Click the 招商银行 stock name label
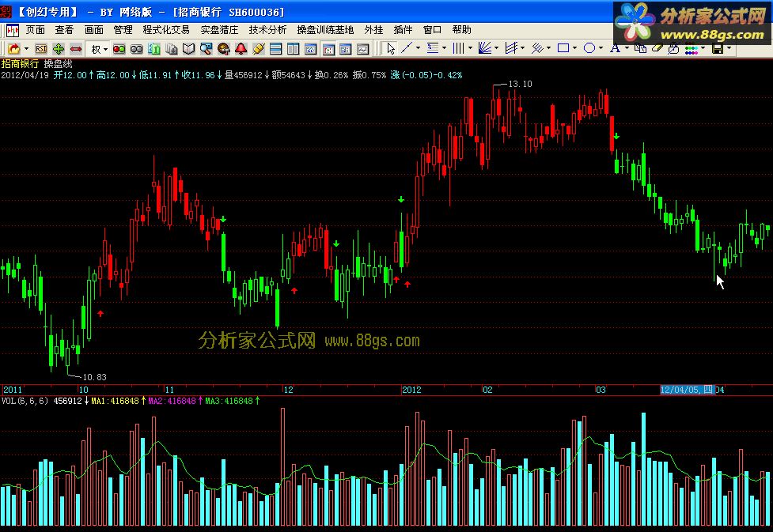Viewport: 773px width, 532px height. pyautogui.click(x=20, y=64)
